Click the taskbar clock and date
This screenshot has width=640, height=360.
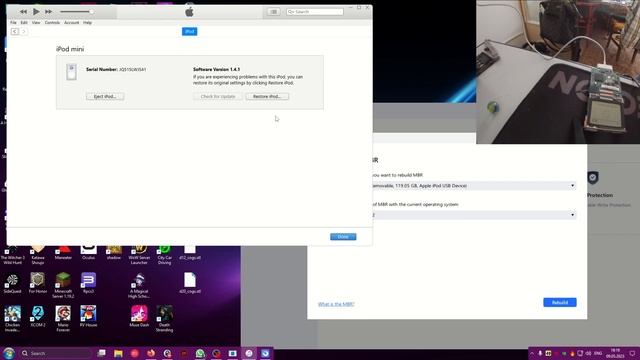pos(615,353)
